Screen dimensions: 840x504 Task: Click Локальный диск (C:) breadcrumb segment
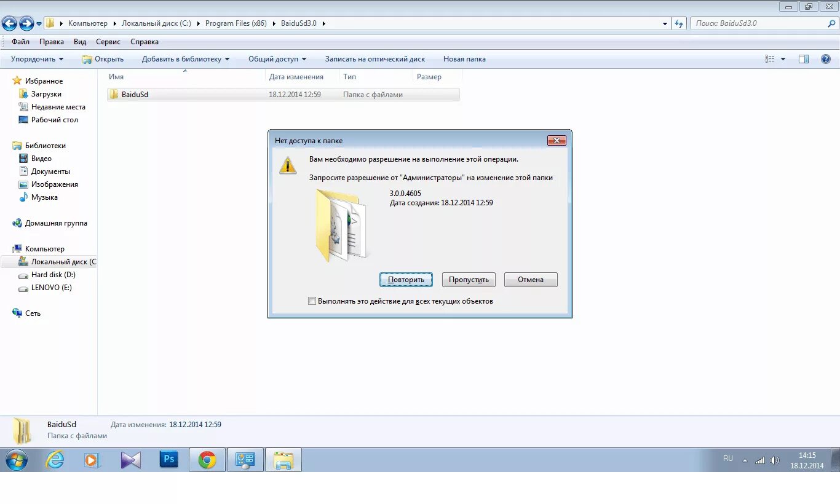pyautogui.click(x=156, y=23)
